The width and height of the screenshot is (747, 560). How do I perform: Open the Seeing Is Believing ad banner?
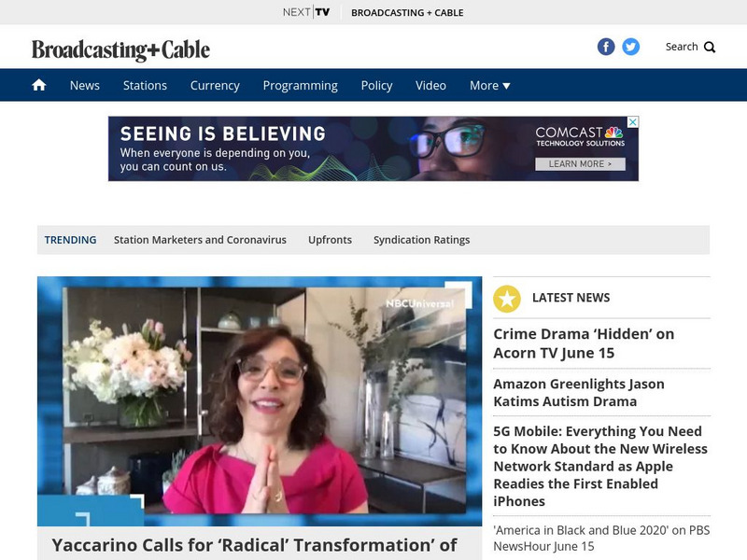point(373,148)
